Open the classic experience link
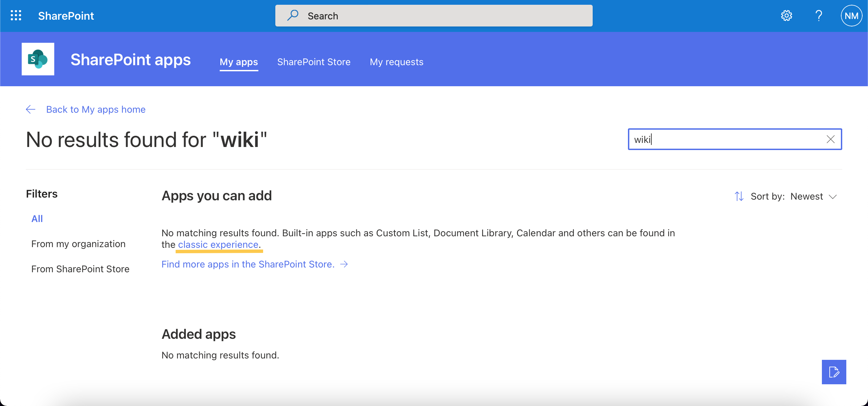The image size is (868, 406). pyautogui.click(x=218, y=244)
